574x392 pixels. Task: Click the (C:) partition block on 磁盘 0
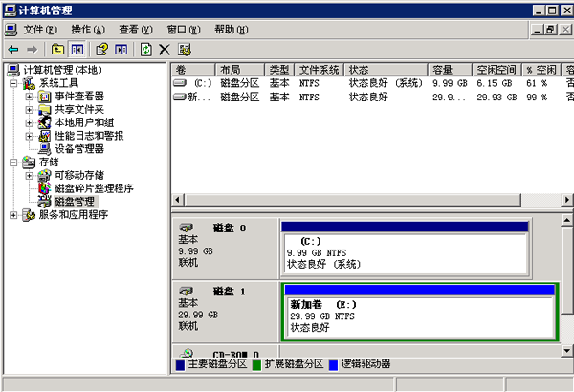click(x=406, y=252)
